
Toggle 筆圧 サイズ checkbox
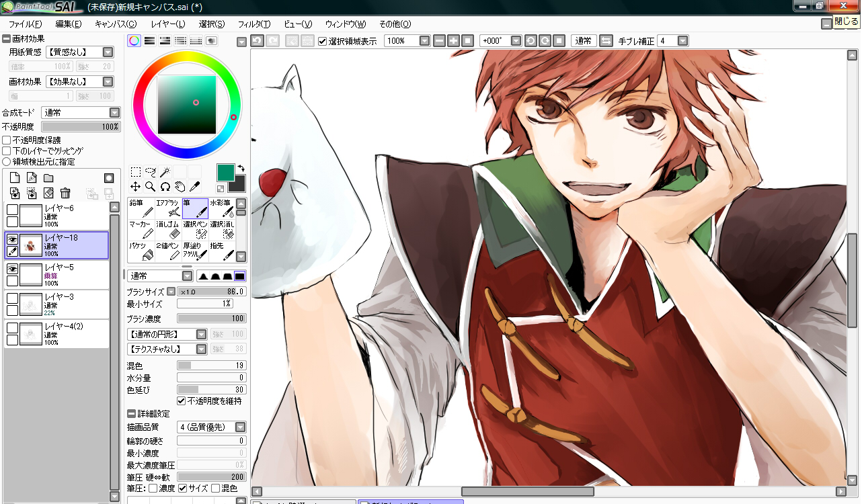pyautogui.click(x=182, y=488)
